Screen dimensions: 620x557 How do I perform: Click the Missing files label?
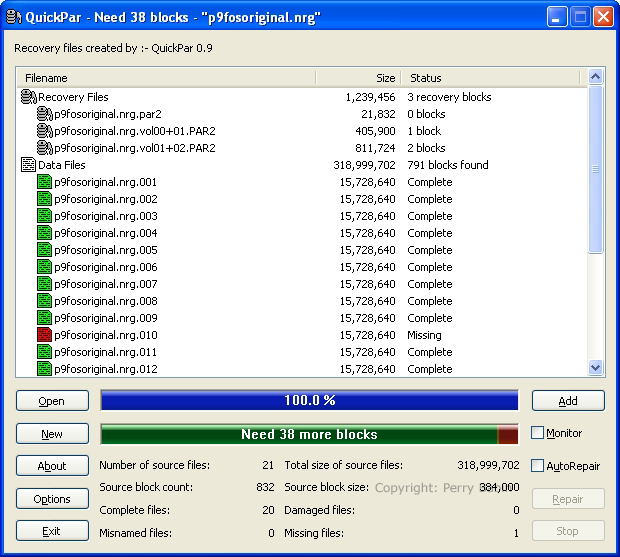pyautogui.click(x=314, y=533)
